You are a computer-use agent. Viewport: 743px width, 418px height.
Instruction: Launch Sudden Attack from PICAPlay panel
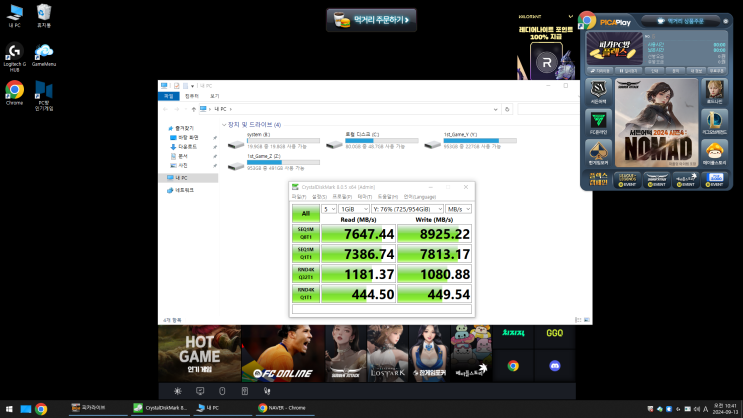pos(598,92)
